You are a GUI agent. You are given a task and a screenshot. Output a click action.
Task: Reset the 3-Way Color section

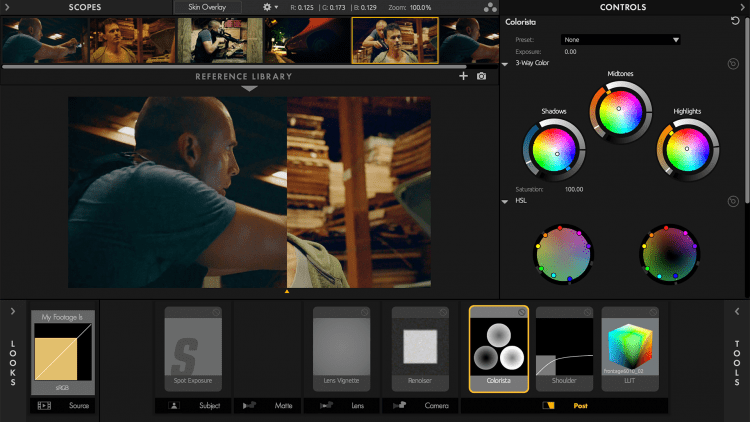(733, 63)
